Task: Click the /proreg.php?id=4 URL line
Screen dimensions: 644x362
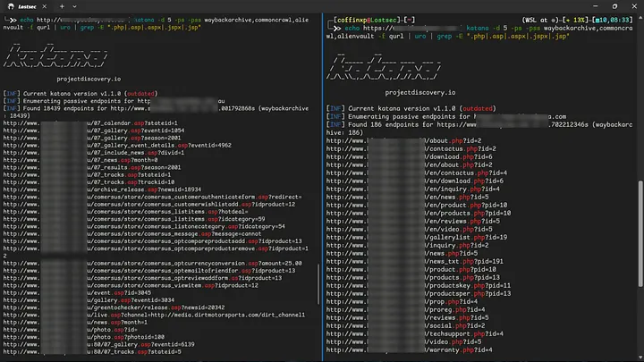Action: (x=405, y=310)
